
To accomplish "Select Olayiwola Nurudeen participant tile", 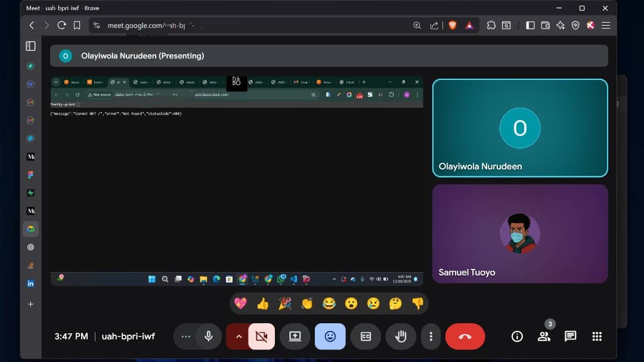I will 520,128.
